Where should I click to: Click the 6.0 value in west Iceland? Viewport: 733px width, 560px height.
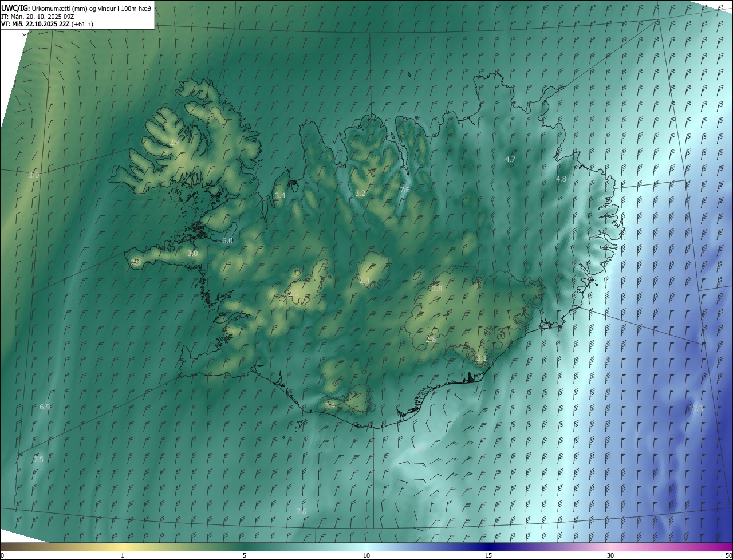click(227, 240)
